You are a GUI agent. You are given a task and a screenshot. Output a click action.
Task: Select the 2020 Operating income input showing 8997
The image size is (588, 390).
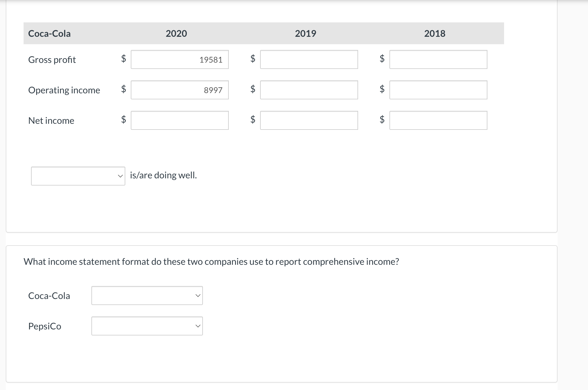pos(179,90)
